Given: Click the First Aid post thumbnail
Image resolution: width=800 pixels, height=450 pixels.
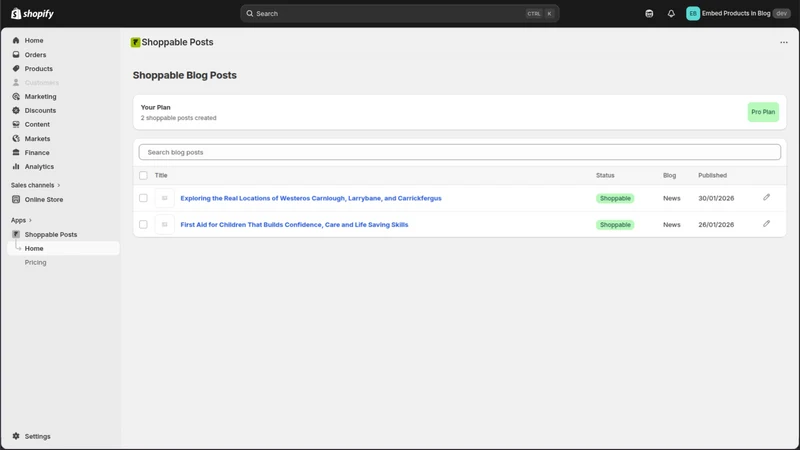Looking at the screenshot, I should 164,224.
